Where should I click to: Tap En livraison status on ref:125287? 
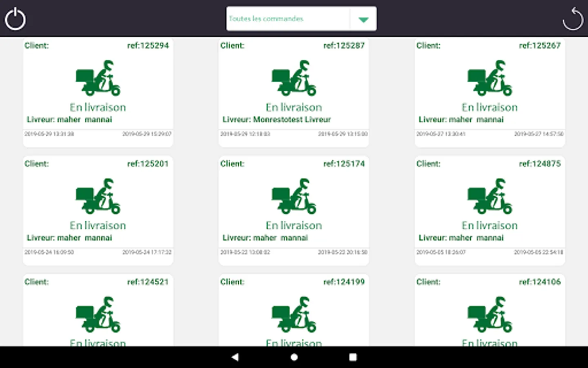click(294, 107)
